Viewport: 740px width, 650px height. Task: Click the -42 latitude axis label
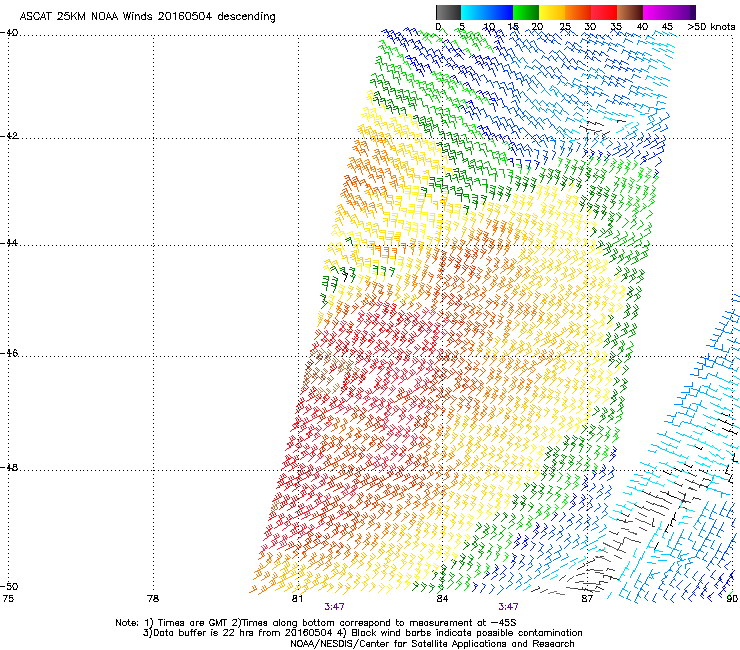point(9,136)
